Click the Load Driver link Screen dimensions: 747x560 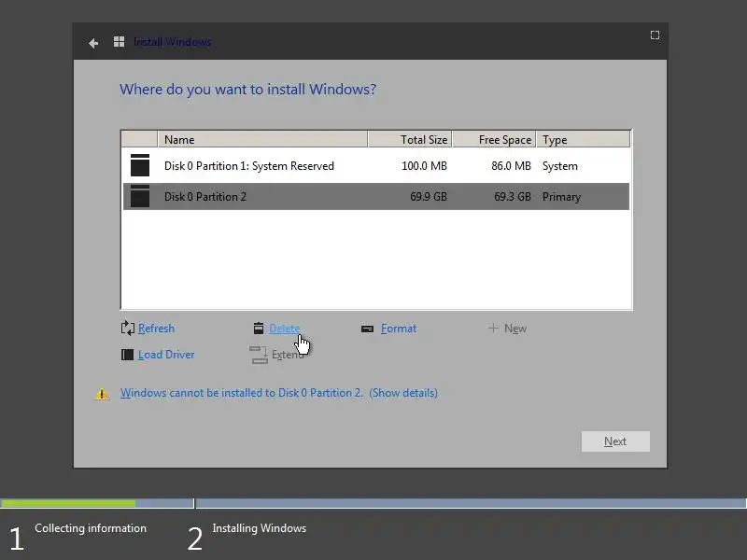[166, 355]
